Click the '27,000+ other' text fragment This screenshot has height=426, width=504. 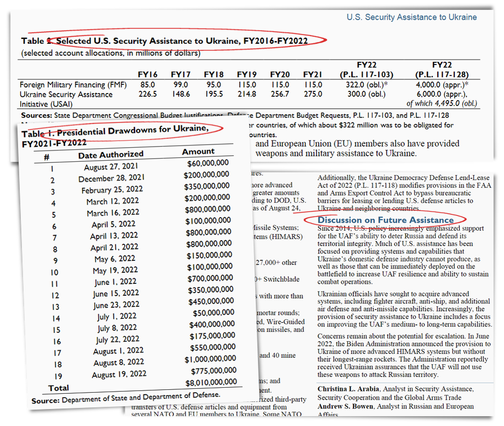click(x=276, y=262)
